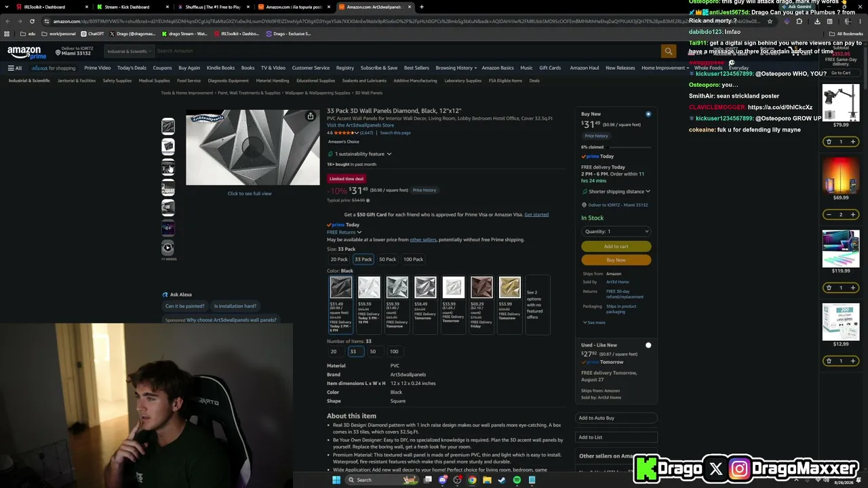This screenshot has width=868, height=488.
Task: Choose the 100 Pack size option
Action: 413,259
